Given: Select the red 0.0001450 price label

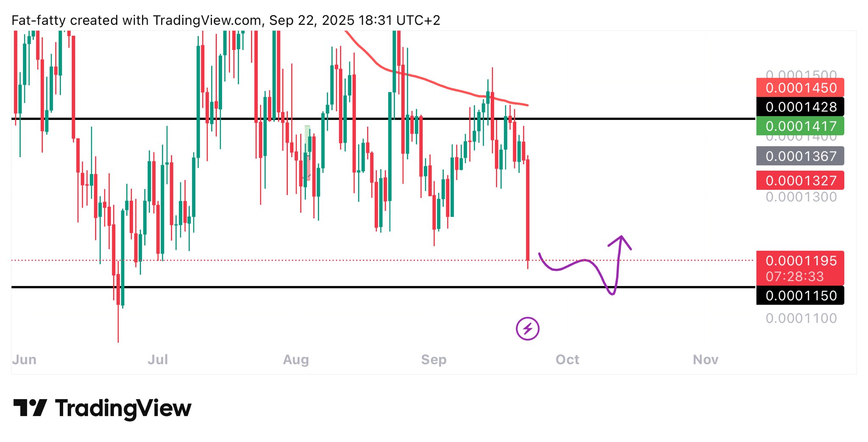Looking at the screenshot, I should 800,88.
